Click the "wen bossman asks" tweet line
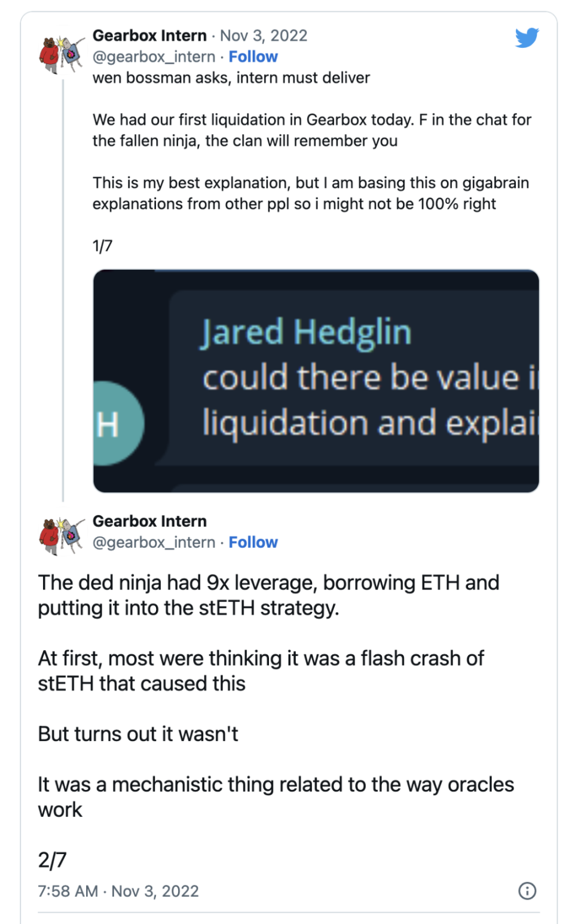Screen dimensions: 581x924 [x=231, y=78]
